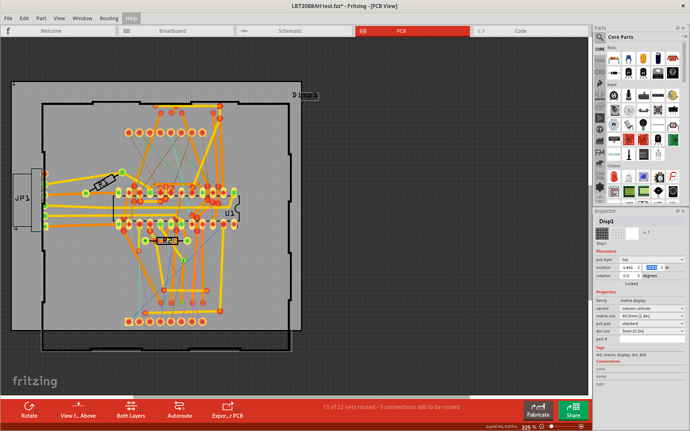The width and height of the screenshot is (690, 431).
Task: Pick the red SparkFun sensor board part
Action: pyautogui.click(x=628, y=140)
